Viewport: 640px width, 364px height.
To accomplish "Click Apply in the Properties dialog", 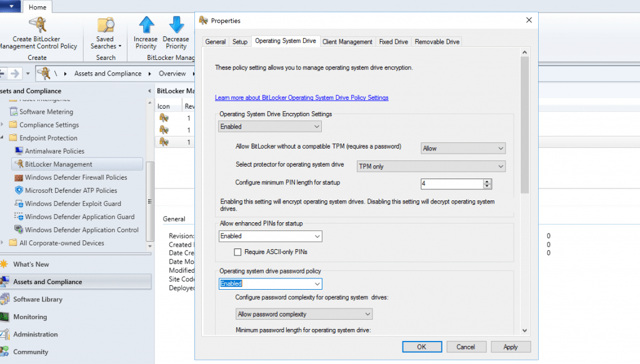I will pos(510,347).
